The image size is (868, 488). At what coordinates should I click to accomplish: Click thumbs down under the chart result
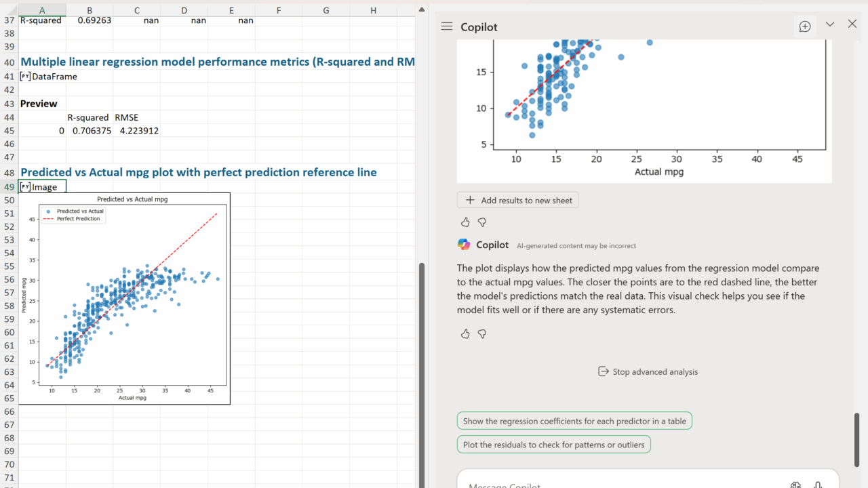(x=482, y=222)
